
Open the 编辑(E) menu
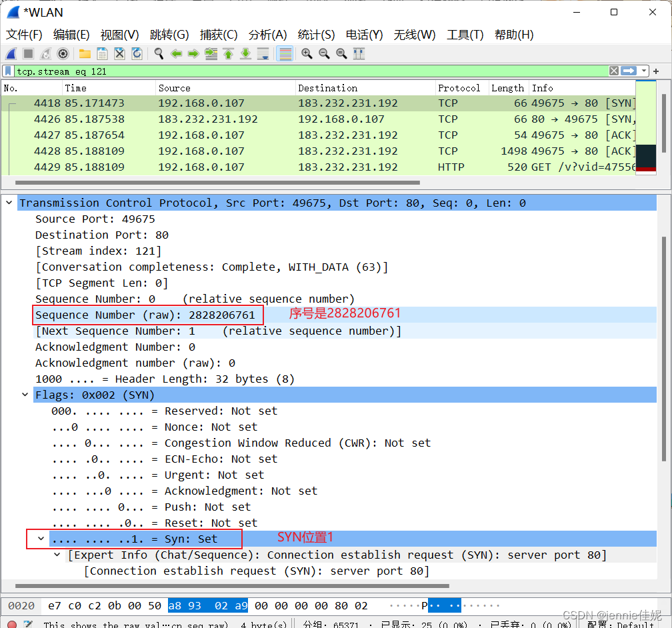[x=71, y=35]
